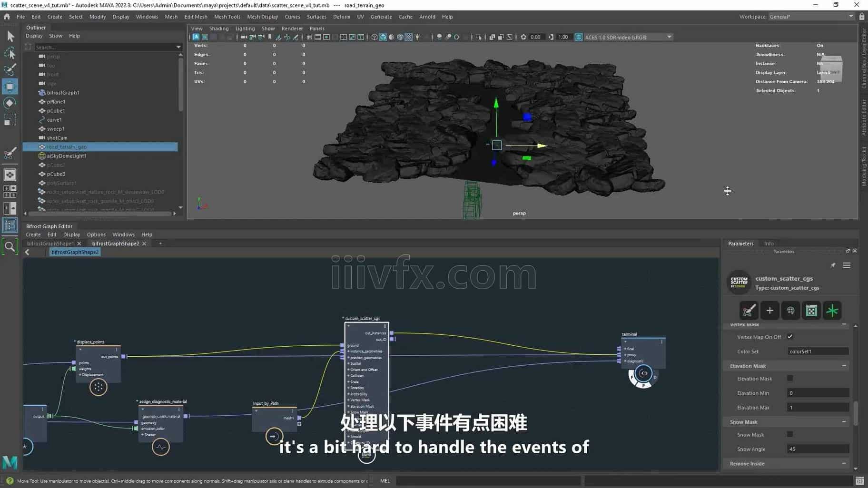Pin the Parameters panel
868x488 pixels.
click(833, 265)
